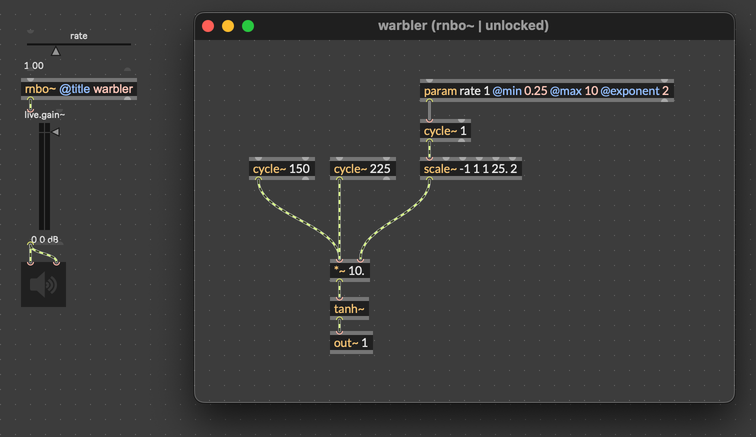Select the tanh~ object
The width and height of the screenshot is (756, 437).
349,309
